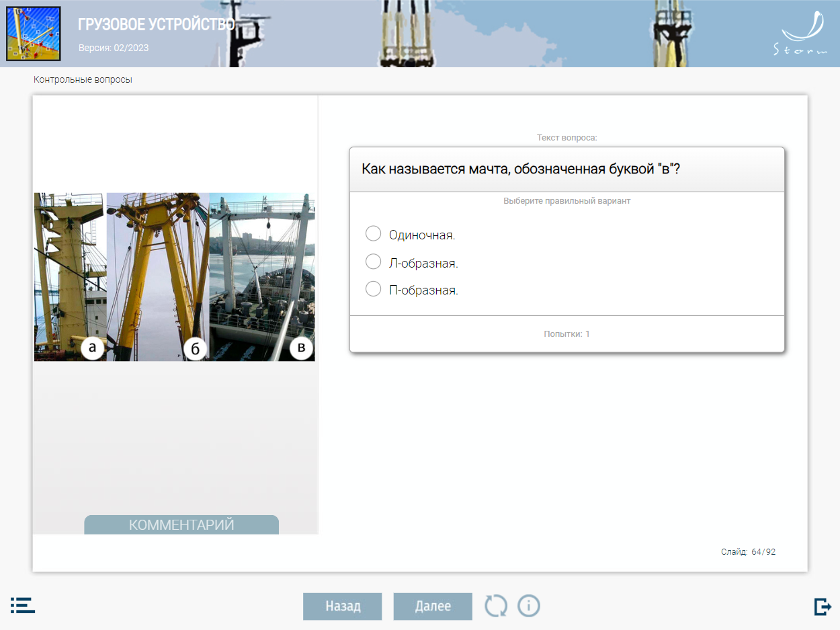Image resolution: width=840 pixels, height=630 pixels.
Task: Go back with the 'Назад' button
Action: coord(343,606)
